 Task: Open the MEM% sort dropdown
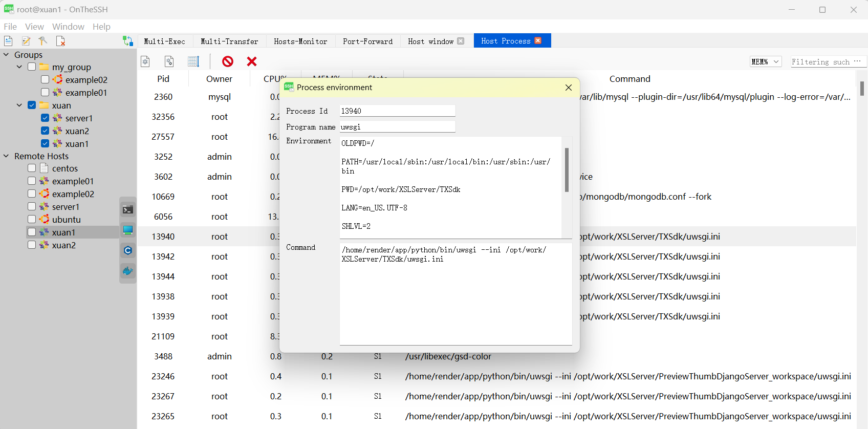click(766, 62)
